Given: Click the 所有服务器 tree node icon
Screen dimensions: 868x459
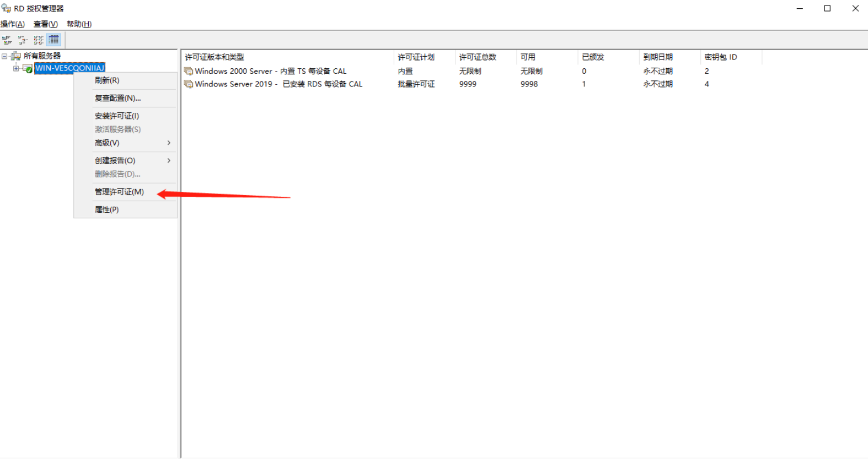Looking at the screenshot, I should click(16, 56).
